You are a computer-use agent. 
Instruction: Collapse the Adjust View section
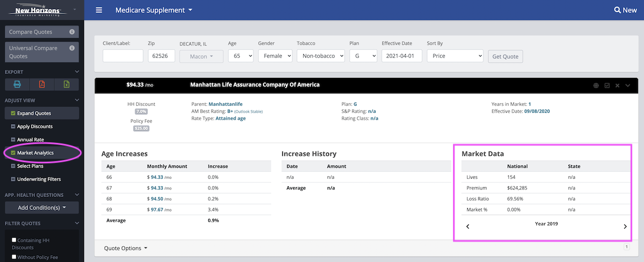pyautogui.click(x=77, y=100)
